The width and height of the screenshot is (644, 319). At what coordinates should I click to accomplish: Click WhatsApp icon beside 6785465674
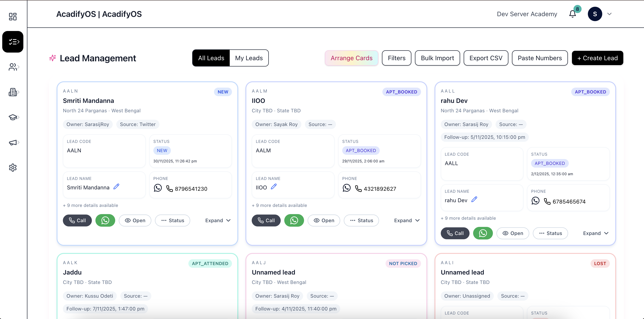click(x=535, y=201)
